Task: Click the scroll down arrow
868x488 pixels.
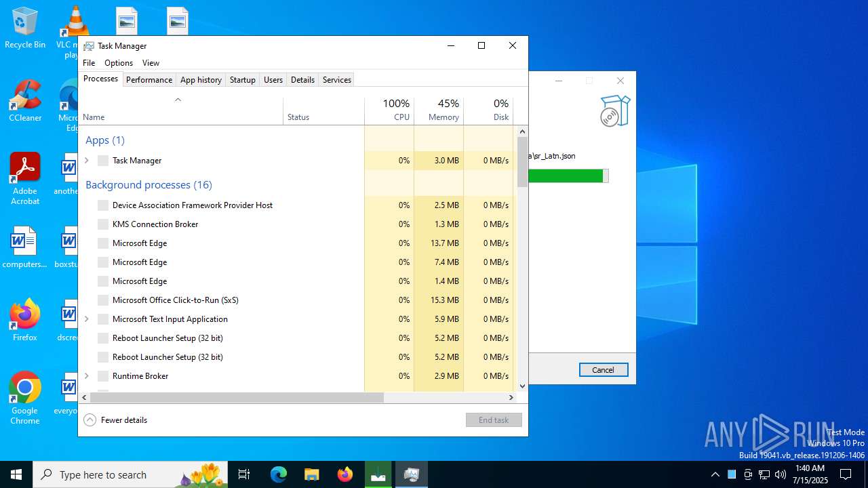Action: (x=522, y=386)
